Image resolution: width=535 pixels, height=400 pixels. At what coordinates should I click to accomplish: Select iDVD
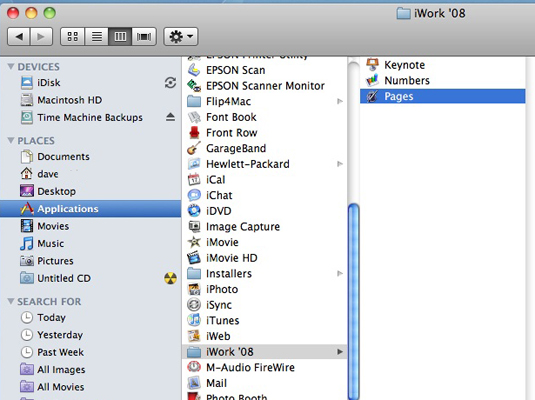coord(265,211)
